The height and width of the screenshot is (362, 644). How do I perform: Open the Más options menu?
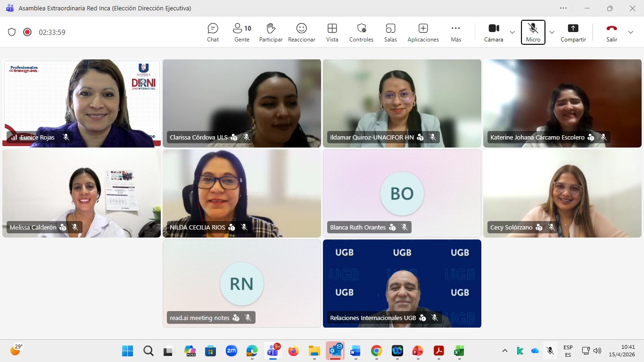click(x=455, y=32)
